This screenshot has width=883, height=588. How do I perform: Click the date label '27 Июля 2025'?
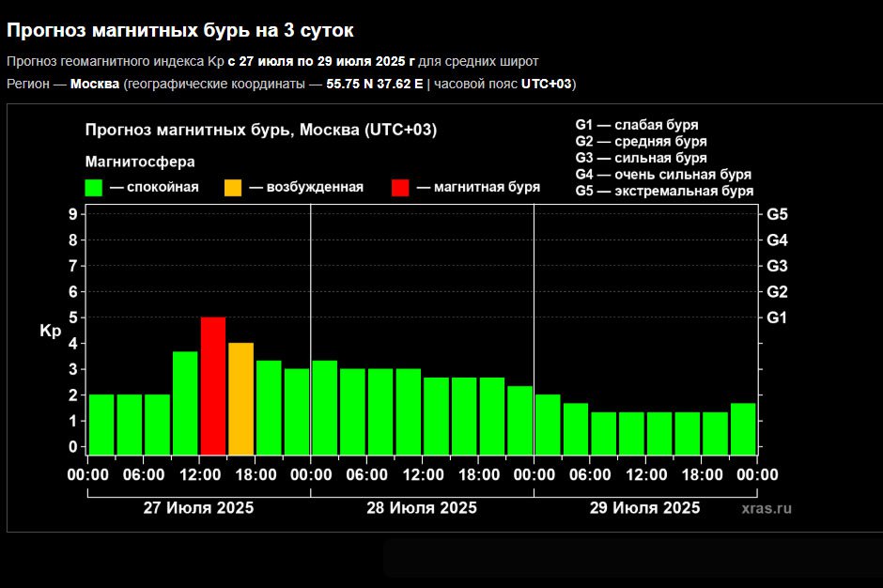click(199, 508)
